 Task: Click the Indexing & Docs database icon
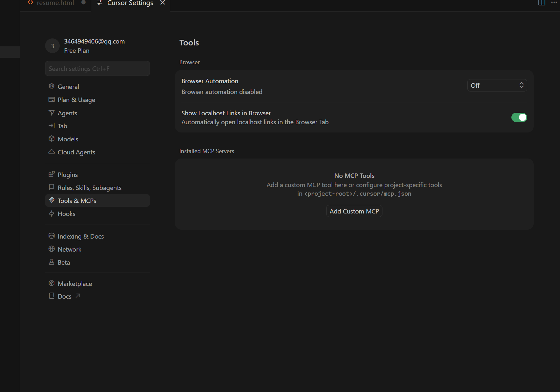tap(51, 236)
